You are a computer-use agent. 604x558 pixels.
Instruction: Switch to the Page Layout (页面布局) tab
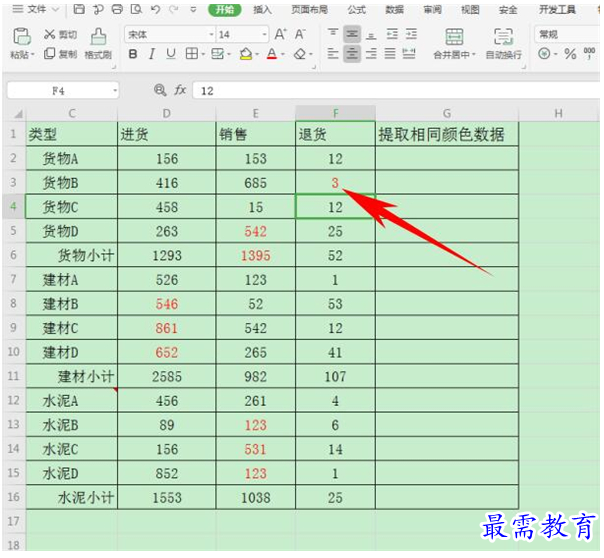[x=309, y=9]
